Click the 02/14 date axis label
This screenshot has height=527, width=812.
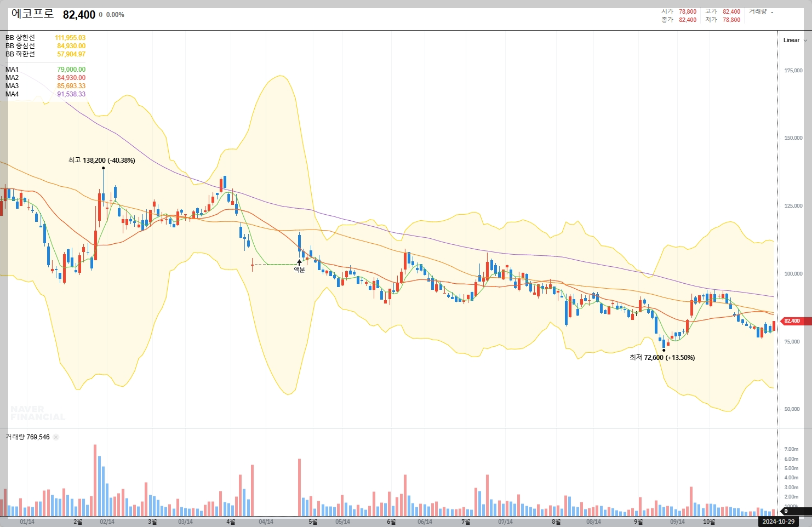[x=107, y=522]
